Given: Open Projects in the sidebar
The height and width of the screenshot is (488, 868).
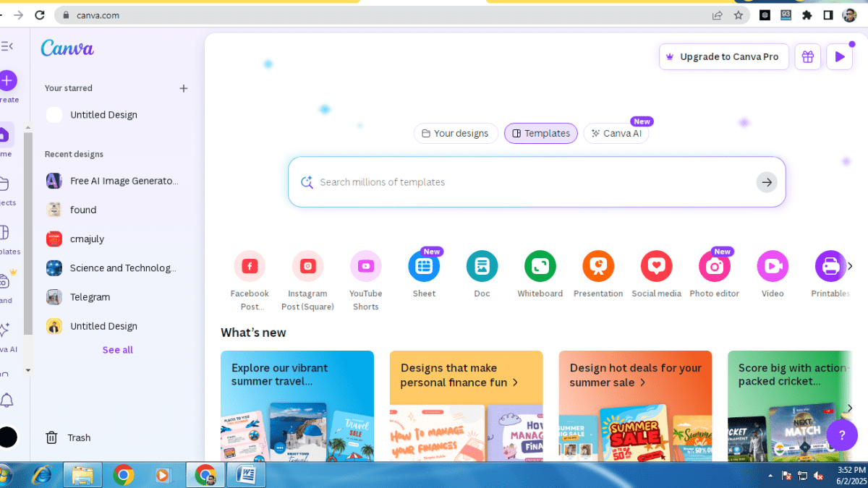Looking at the screenshot, I should click(4, 184).
